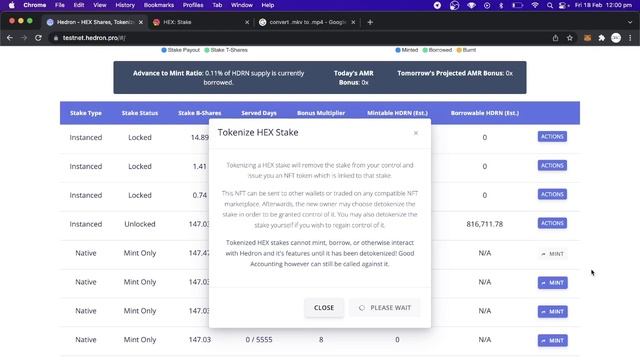Open the user switching menu bar icon
Screen dimensions: 640x360
click(564, 5)
